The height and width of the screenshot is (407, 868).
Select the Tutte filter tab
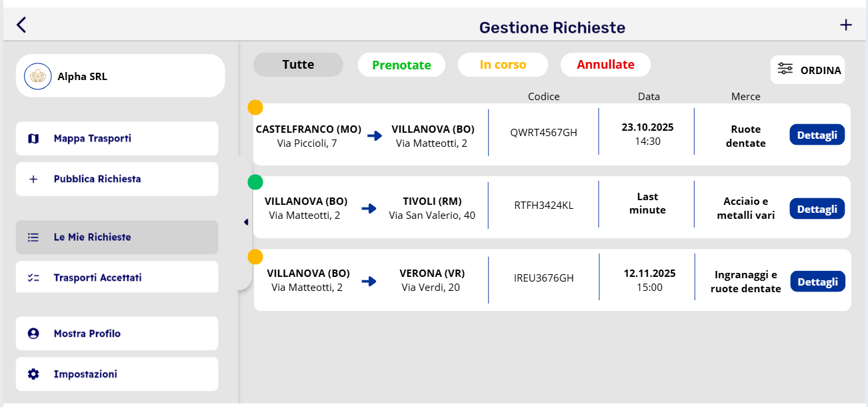tap(298, 65)
